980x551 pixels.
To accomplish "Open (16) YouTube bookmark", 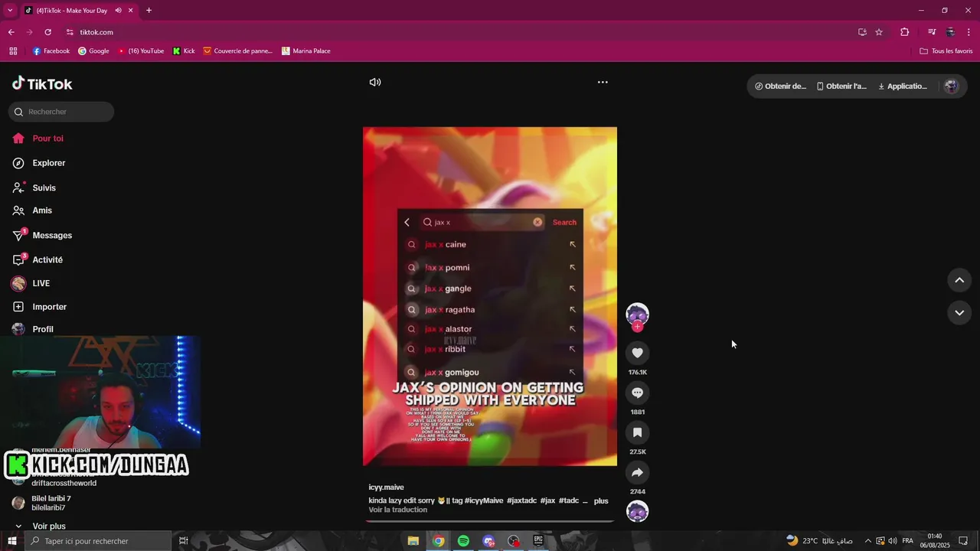I will [x=141, y=51].
